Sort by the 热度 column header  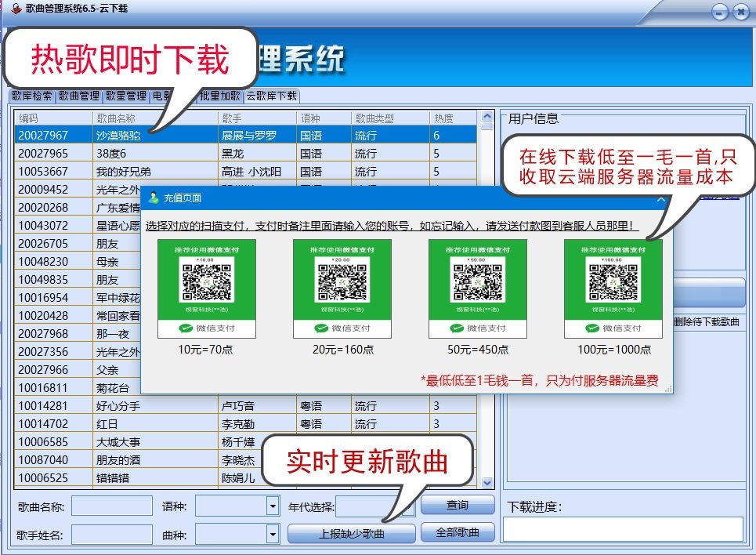[454, 118]
